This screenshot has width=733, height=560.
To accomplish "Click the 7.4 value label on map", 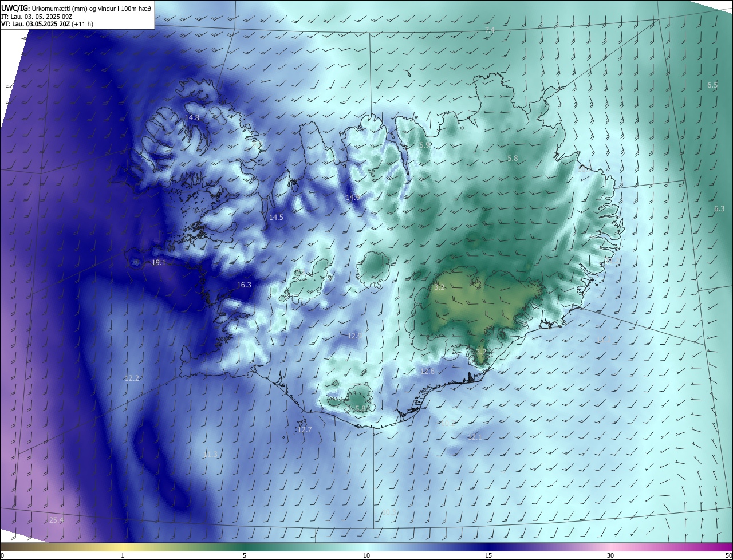I will (489, 30).
